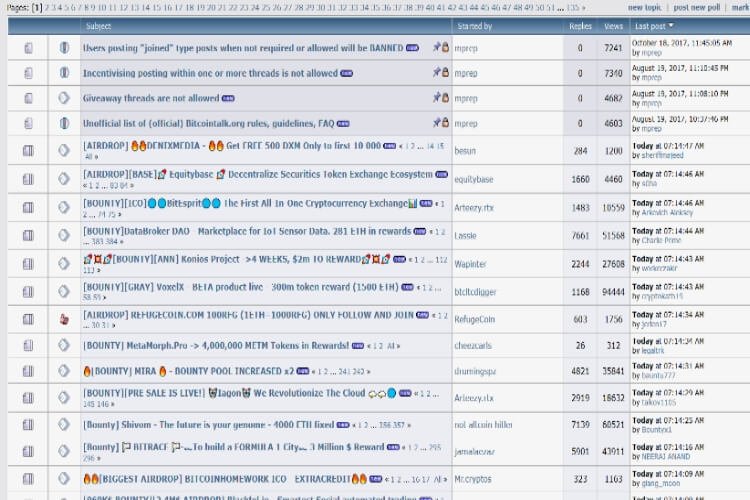Click the 'new' badge on Giveaway threads topic
Image resolution: width=750 pixels, height=500 pixels.
229,99
